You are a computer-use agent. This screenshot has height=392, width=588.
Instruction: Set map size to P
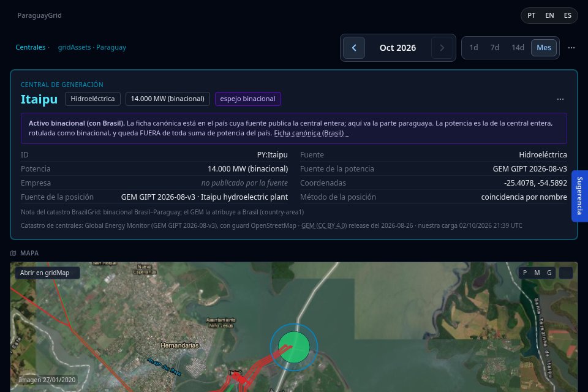[x=525, y=273]
